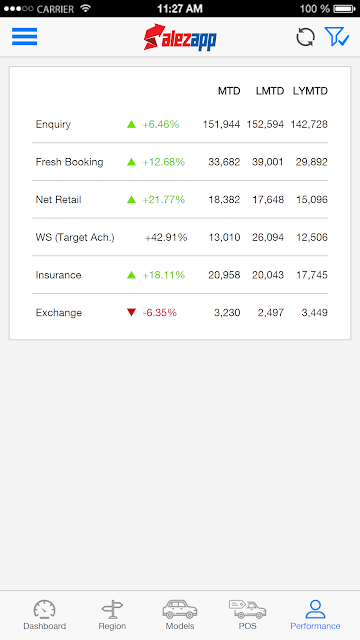
Task: Tap the Enquiry MTD value 151,944
Action: pos(222,124)
